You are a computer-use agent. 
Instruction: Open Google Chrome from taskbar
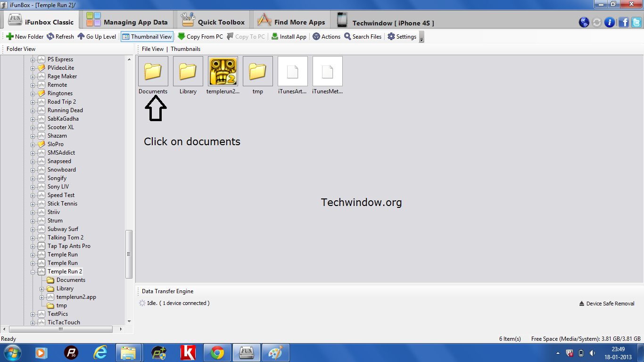click(x=217, y=353)
